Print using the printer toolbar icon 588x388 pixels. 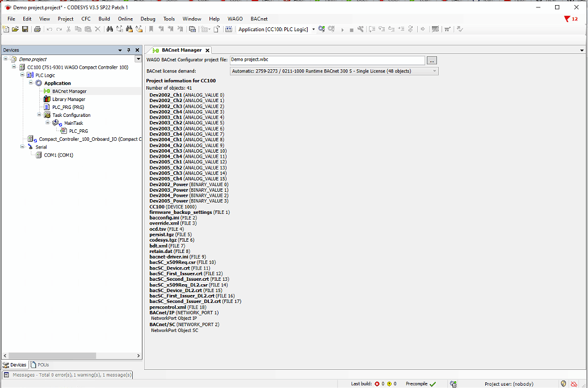pos(37,29)
